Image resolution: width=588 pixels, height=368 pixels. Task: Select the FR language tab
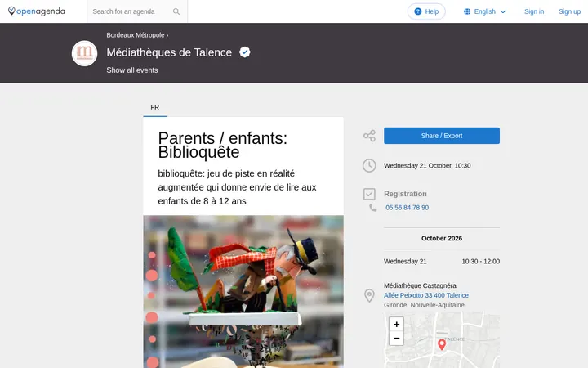[x=155, y=107]
